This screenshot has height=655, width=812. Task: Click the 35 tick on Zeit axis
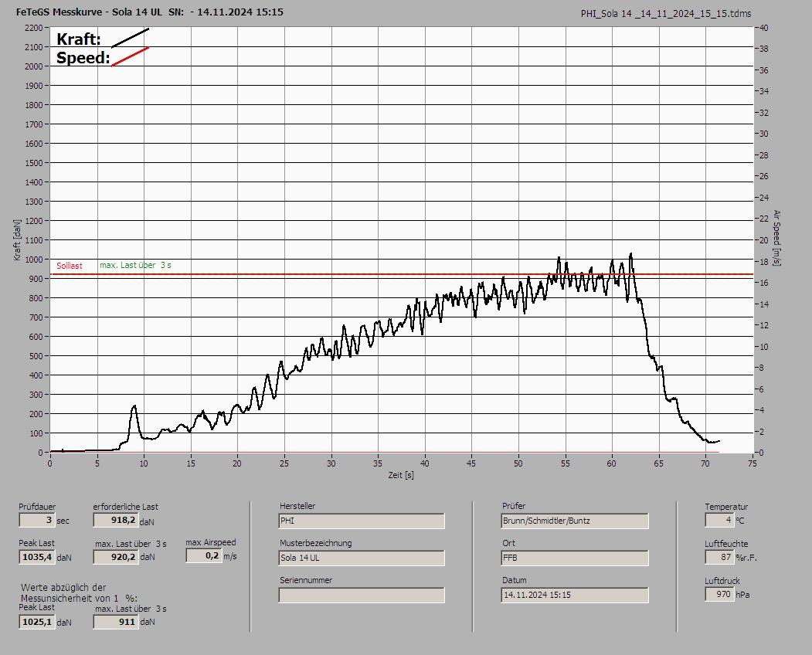(x=378, y=464)
